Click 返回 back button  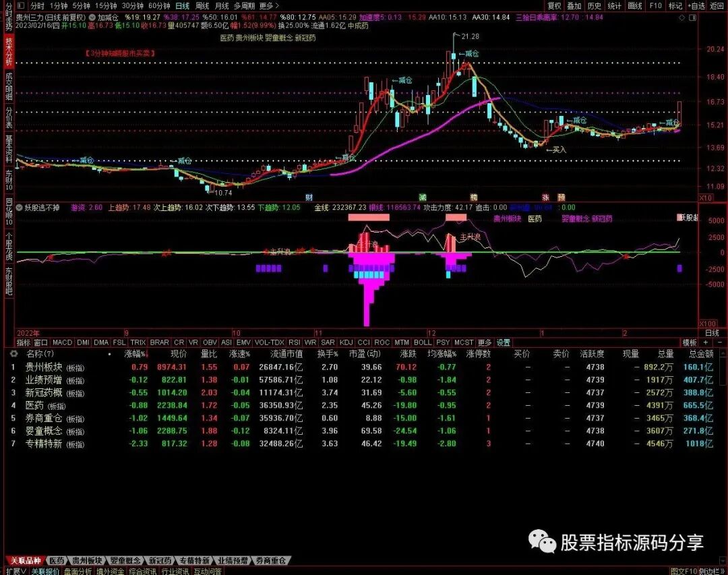pyautogui.click(x=717, y=5)
